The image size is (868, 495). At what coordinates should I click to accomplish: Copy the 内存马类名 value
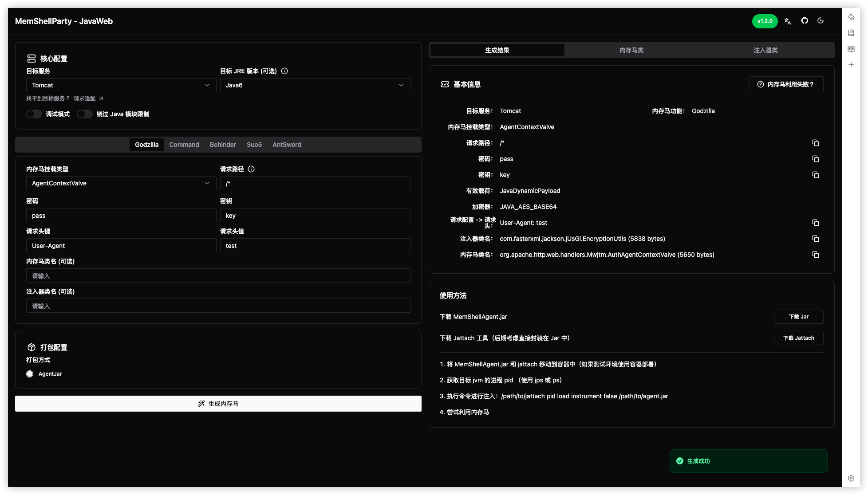(816, 255)
